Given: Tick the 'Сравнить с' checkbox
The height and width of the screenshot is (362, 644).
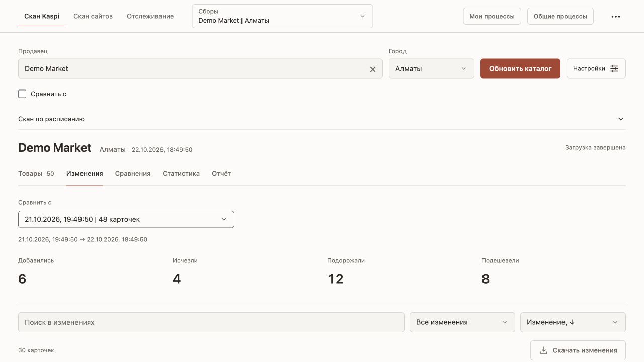Looking at the screenshot, I should (x=22, y=94).
